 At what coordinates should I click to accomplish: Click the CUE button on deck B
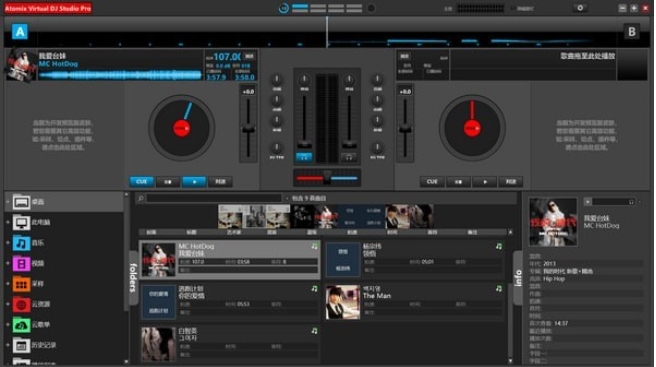click(x=432, y=182)
